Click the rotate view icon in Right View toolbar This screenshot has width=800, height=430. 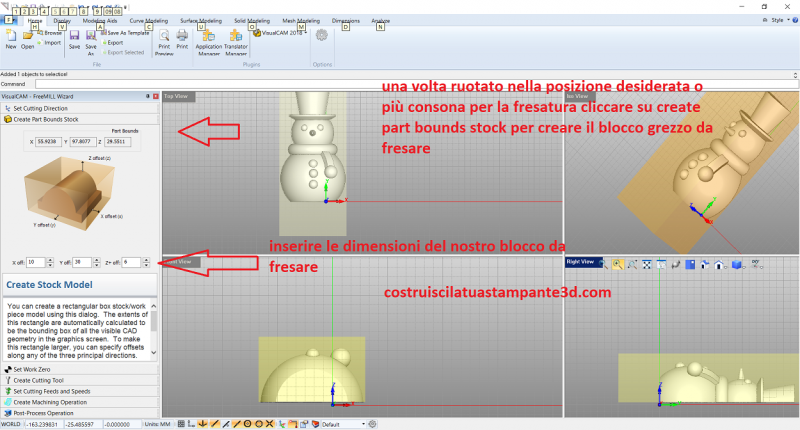[676, 264]
